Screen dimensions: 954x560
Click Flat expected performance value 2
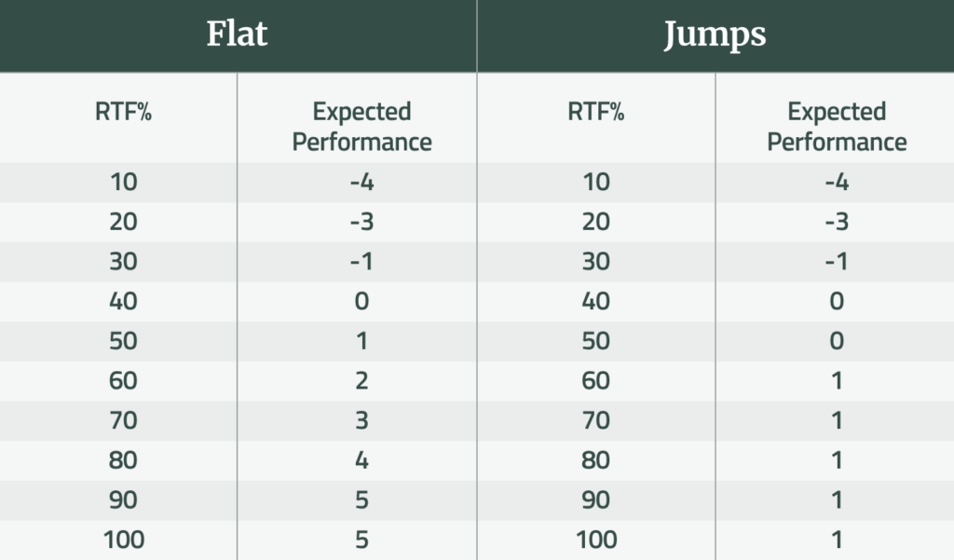361,380
